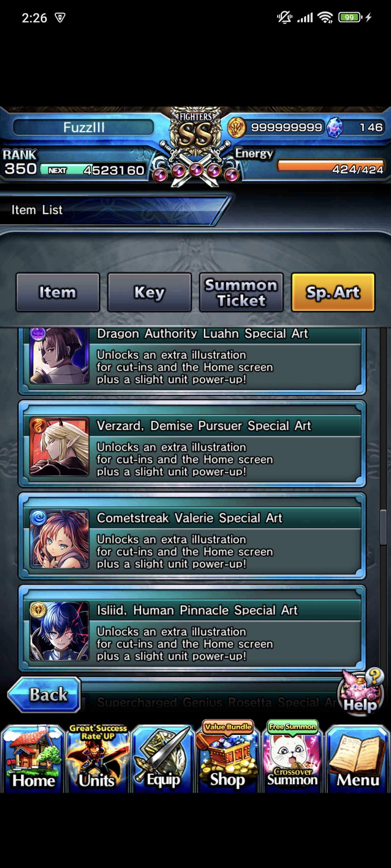391x868 pixels.
Task: Select the Sp.Art tab
Action: 333,292
